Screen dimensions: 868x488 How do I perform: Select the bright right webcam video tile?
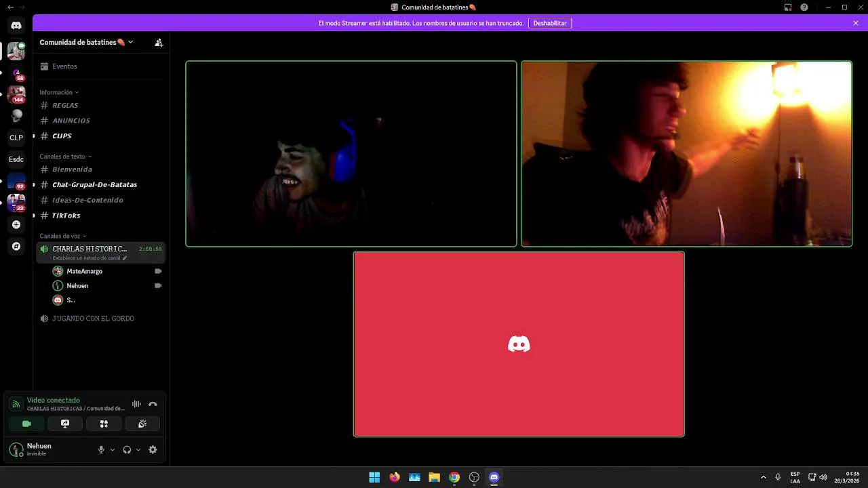pos(686,154)
